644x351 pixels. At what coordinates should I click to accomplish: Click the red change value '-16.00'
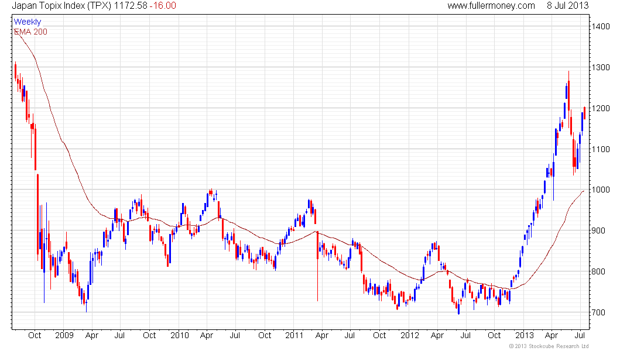tap(163, 6)
